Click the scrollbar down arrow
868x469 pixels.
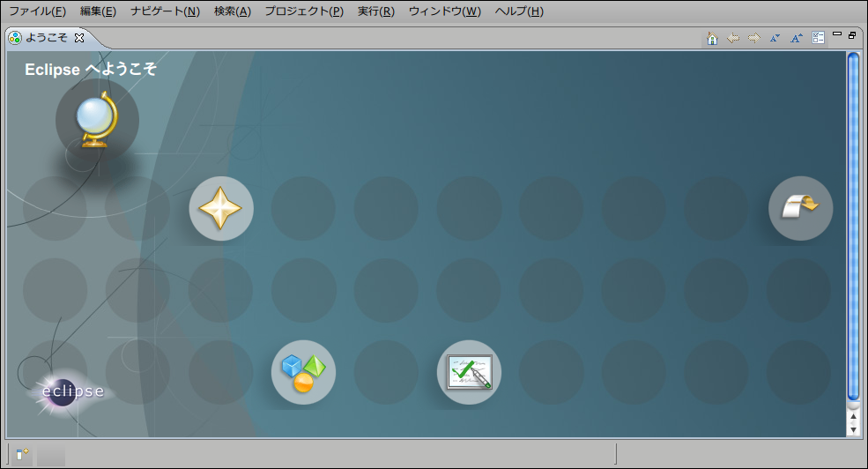(853, 429)
